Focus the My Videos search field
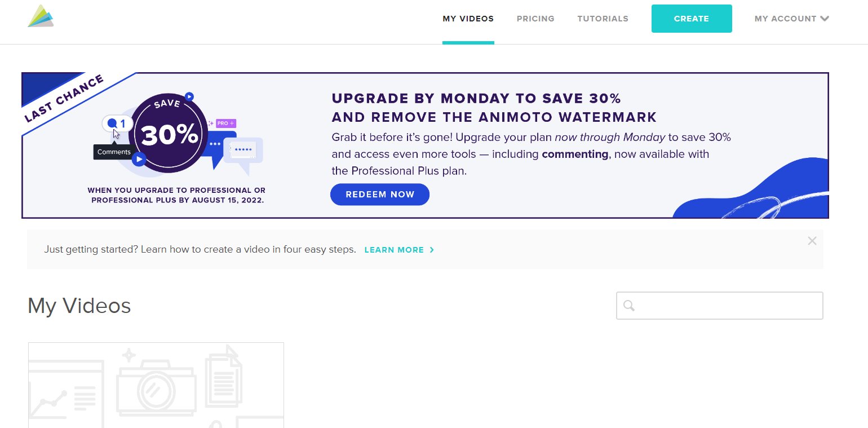Viewport: 868px width, 428px height. click(727, 306)
